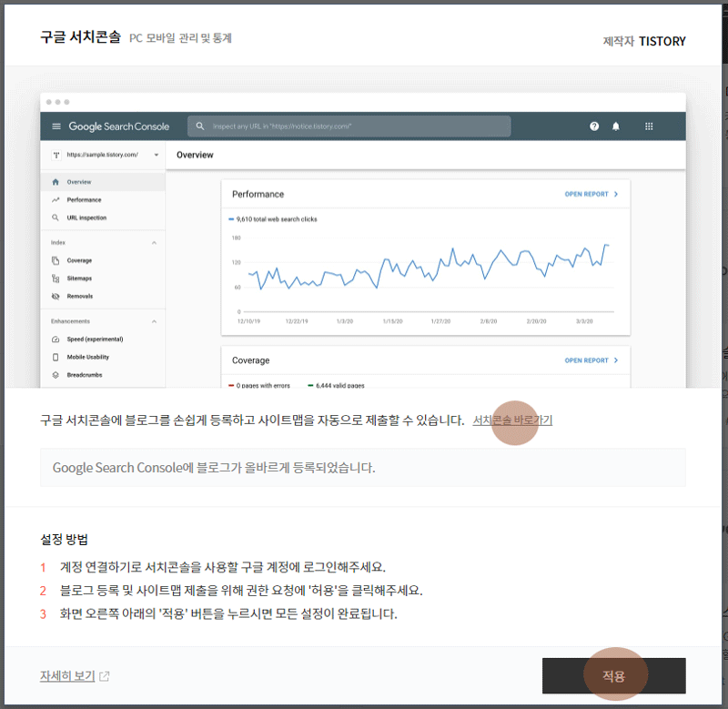Click the Speed gauge icon

[56, 339]
